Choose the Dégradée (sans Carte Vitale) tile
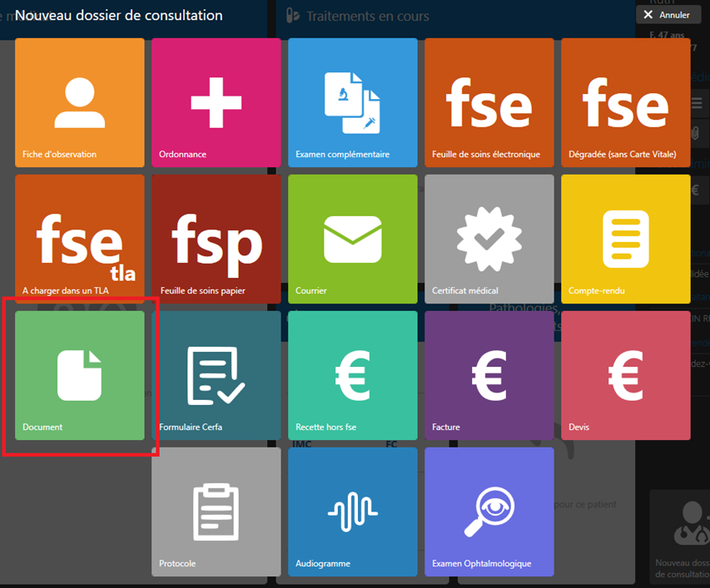This screenshot has height=588, width=710. coord(626,102)
